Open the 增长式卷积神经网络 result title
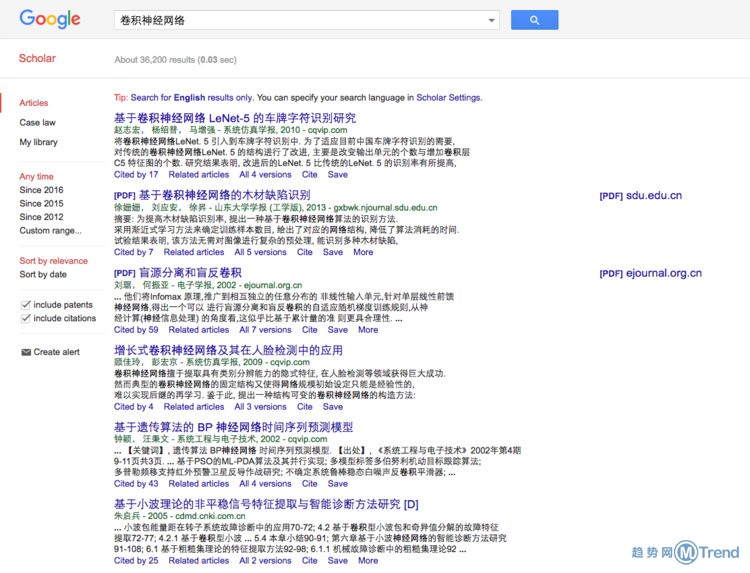This screenshot has height=573, width=750. [228, 350]
